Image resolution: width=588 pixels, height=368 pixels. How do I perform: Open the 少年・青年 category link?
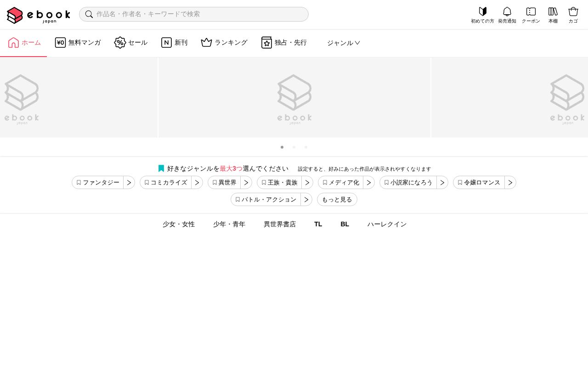tap(229, 224)
